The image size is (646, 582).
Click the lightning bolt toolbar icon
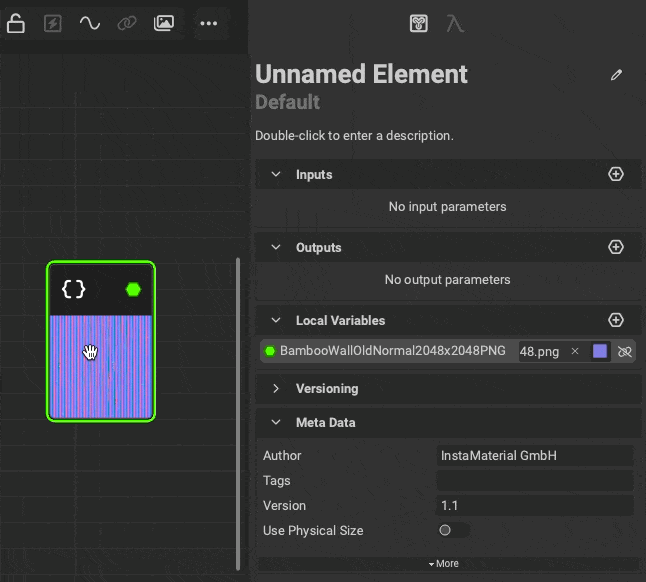tap(53, 23)
